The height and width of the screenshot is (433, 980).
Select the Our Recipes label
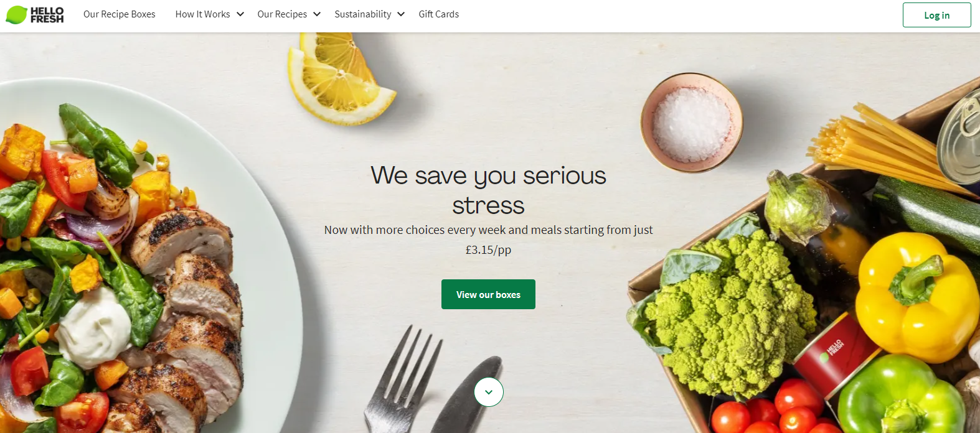[282, 14]
